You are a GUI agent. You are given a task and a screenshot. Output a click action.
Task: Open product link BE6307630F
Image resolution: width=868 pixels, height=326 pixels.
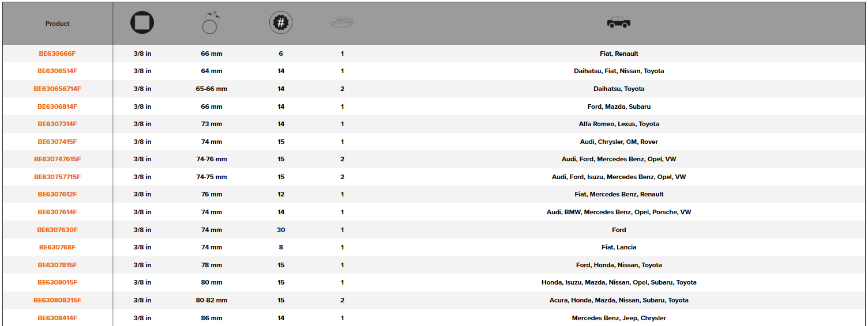57,230
